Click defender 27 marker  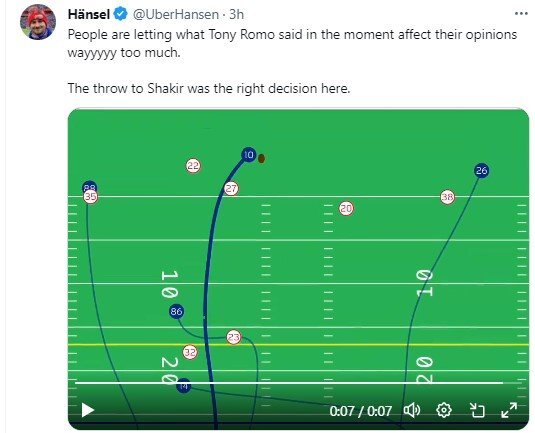point(231,189)
